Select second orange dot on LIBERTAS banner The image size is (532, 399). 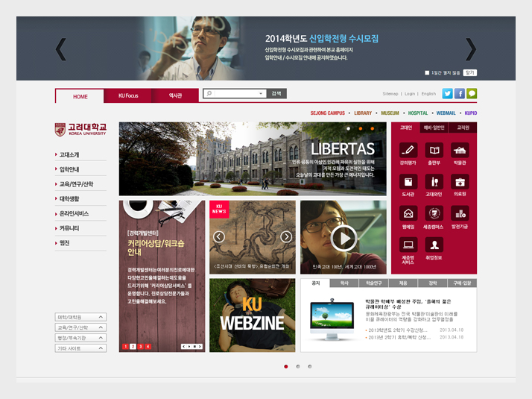[361, 129]
